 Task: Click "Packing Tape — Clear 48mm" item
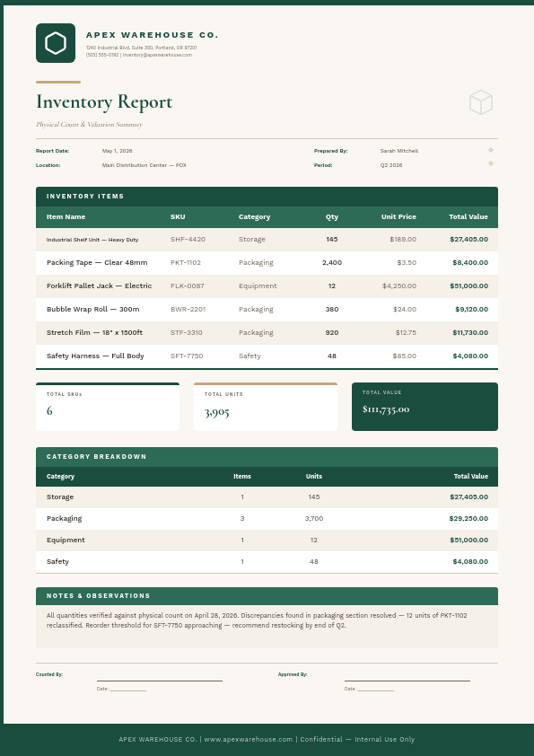click(97, 263)
